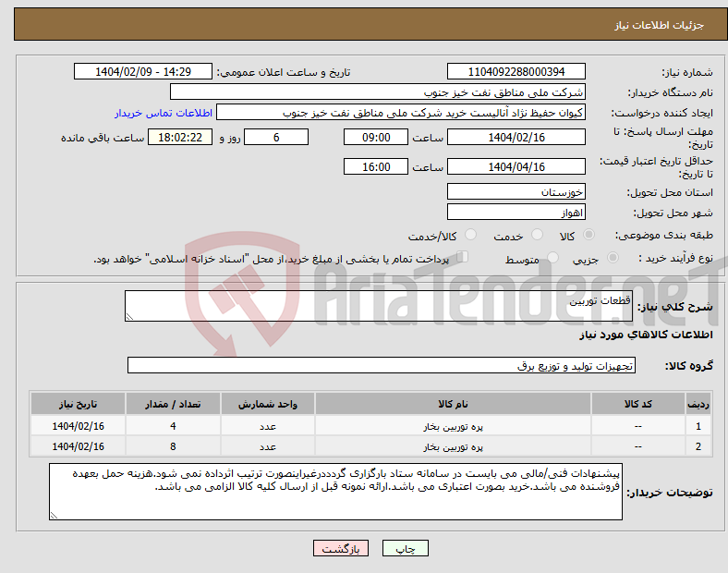Screen dimensions: 728x573
Task: Click the delivery province field خوزستان
Action: pyautogui.click(x=516, y=191)
